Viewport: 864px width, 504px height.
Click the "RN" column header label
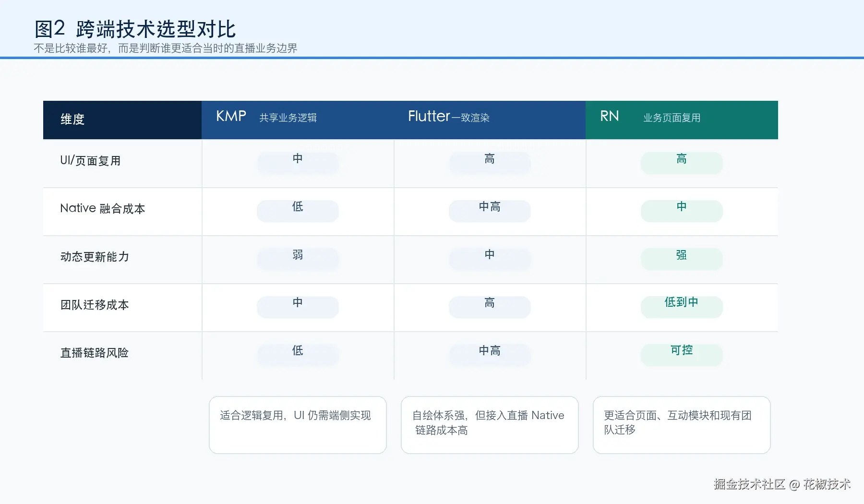(610, 116)
